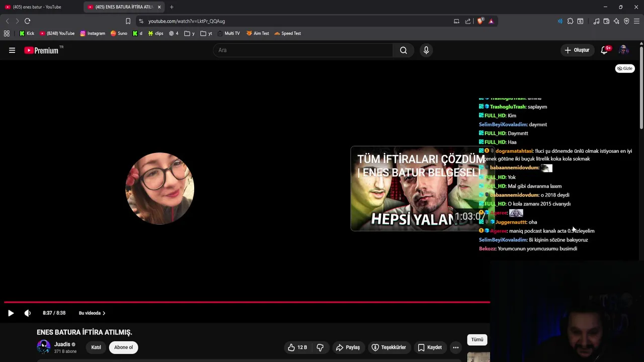Viewport: 644px width, 362px height.
Task: Open Juadis channel avatar
Action: tap(44, 347)
